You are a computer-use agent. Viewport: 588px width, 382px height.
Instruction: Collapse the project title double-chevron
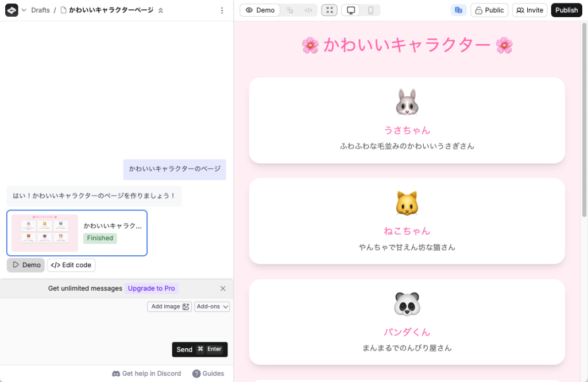pyautogui.click(x=161, y=10)
